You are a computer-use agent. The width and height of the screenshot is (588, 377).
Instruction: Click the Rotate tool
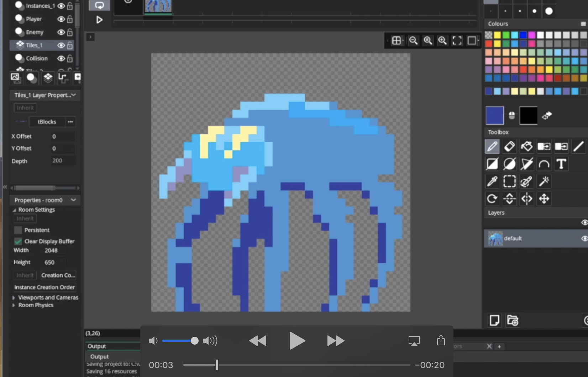click(492, 198)
